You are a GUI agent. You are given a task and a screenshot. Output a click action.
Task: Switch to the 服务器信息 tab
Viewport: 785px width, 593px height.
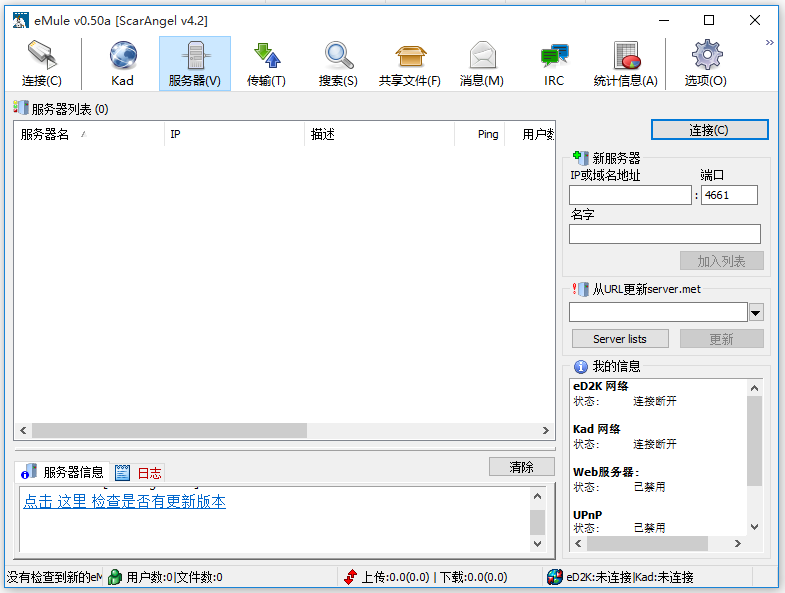pyautogui.click(x=65, y=472)
